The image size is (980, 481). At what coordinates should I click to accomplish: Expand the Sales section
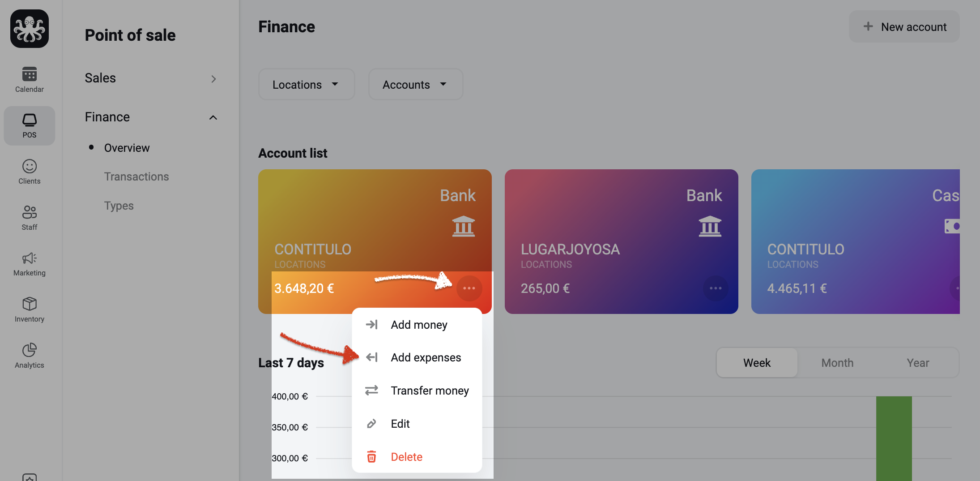click(x=151, y=78)
